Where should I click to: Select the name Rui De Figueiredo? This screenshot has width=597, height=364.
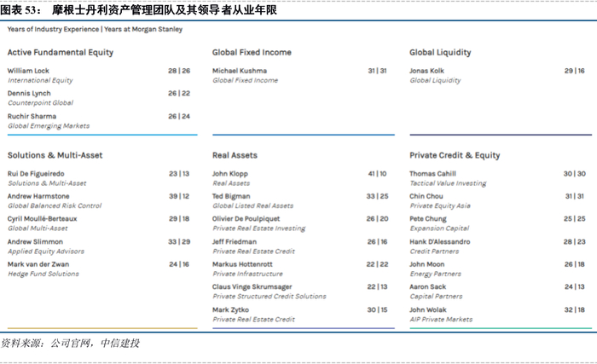coord(36,174)
